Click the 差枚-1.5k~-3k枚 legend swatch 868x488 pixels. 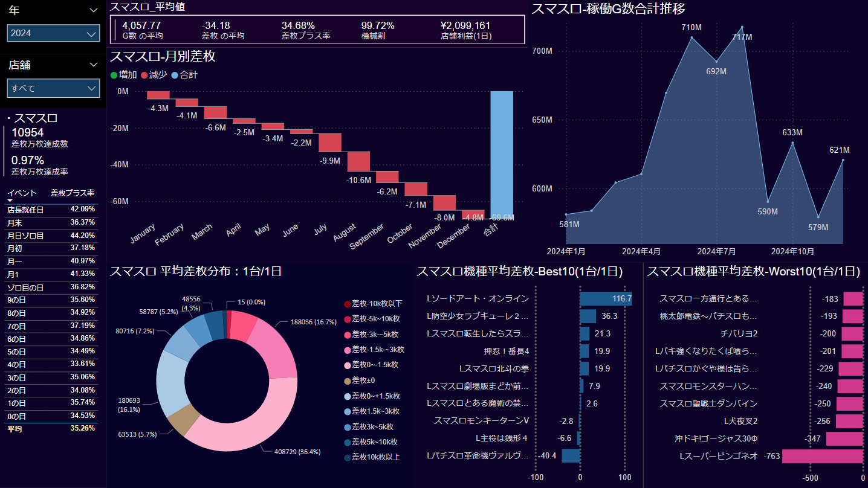click(347, 350)
